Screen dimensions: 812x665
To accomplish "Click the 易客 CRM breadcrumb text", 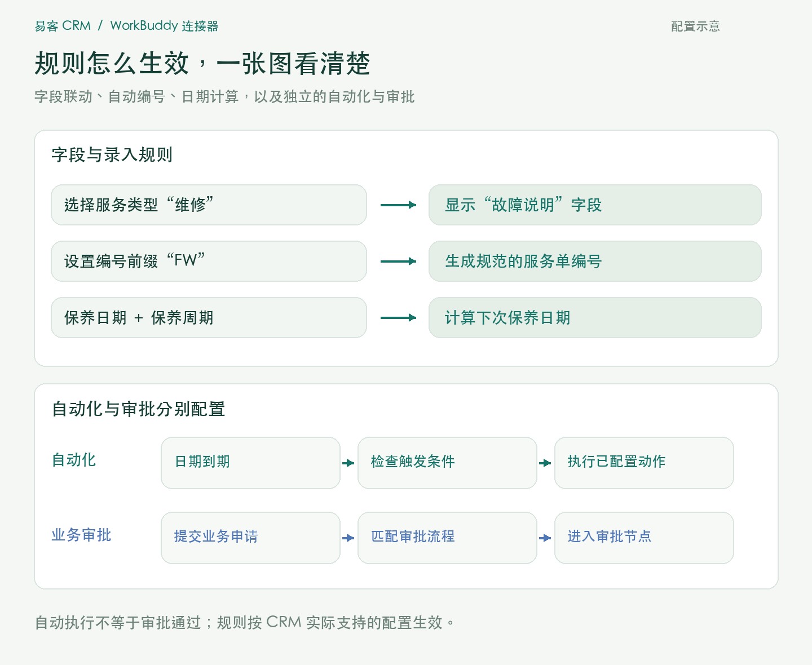I will 63,26.
